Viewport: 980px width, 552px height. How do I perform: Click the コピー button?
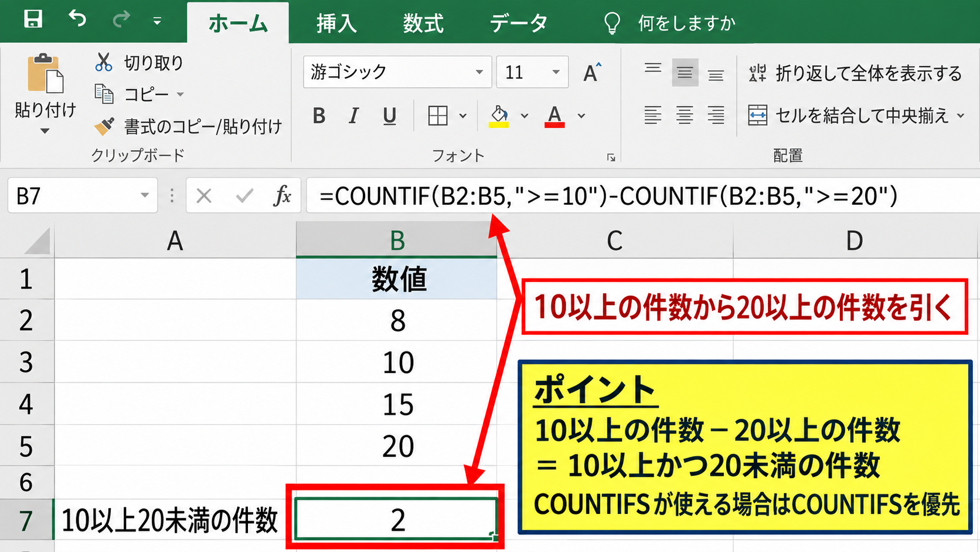click(132, 94)
